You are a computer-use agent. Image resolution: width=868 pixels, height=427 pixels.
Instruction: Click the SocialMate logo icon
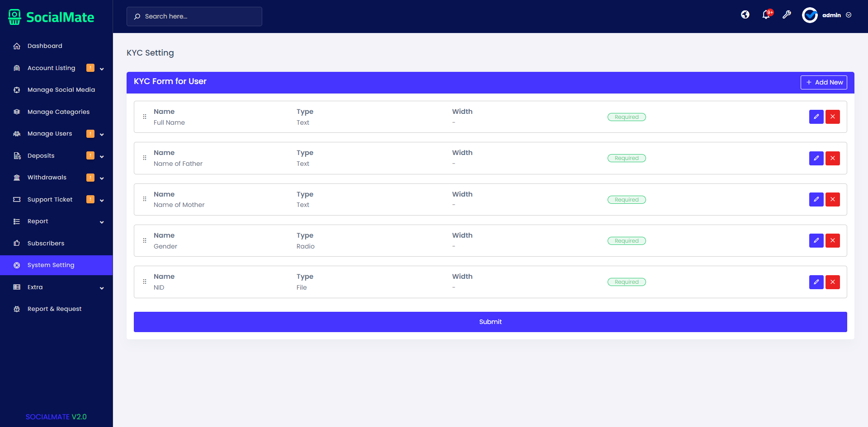click(x=14, y=16)
